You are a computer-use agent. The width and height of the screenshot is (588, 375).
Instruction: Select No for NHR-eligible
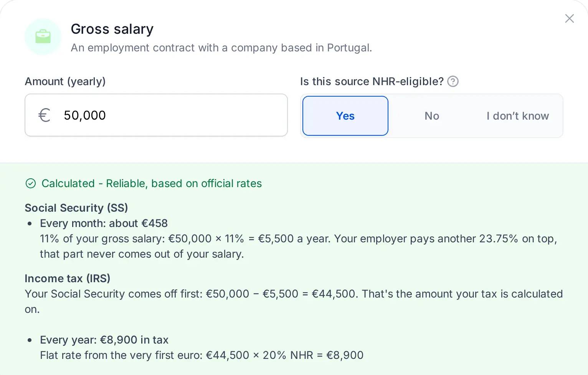tap(432, 116)
